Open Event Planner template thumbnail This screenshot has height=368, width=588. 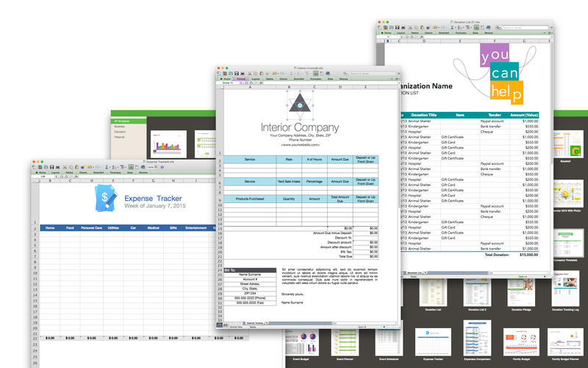[x=345, y=342]
